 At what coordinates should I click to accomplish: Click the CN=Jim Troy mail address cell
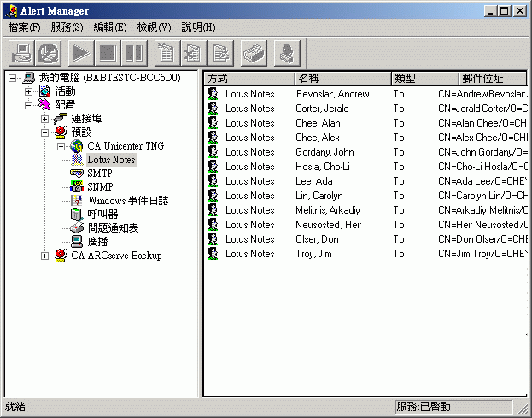[x=482, y=254]
